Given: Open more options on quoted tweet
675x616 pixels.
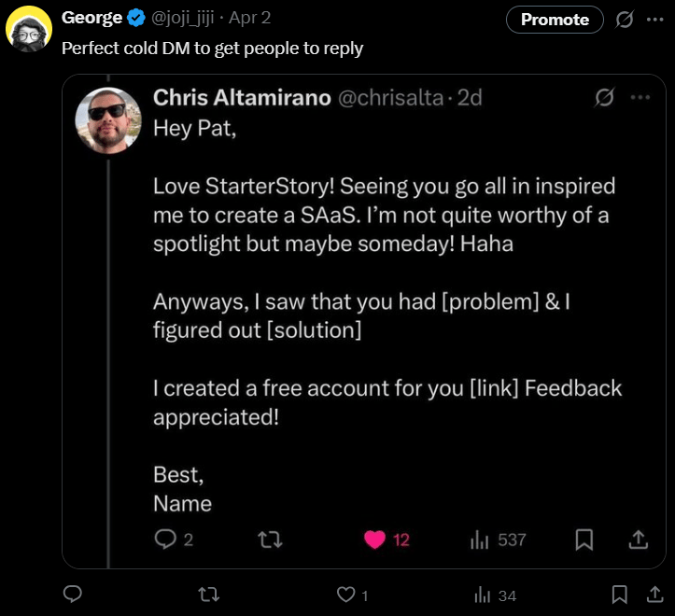Looking at the screenshot, I should 640,98.
